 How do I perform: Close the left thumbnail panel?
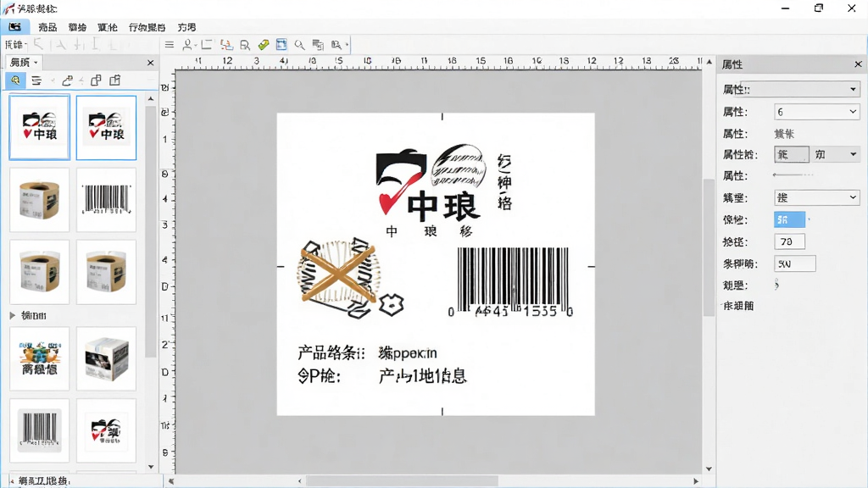[150, 63]
